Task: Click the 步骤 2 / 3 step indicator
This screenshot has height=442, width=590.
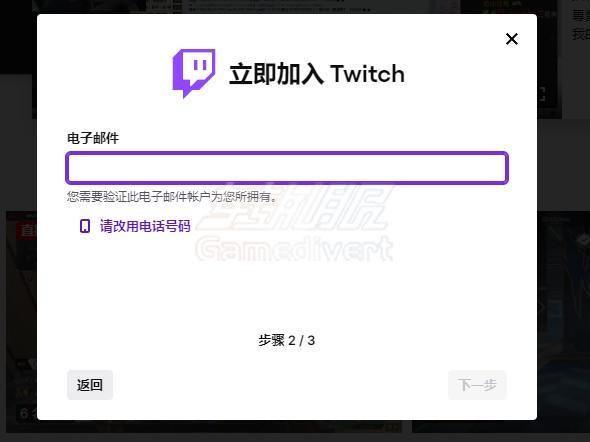Action: [x=286, y=340]
